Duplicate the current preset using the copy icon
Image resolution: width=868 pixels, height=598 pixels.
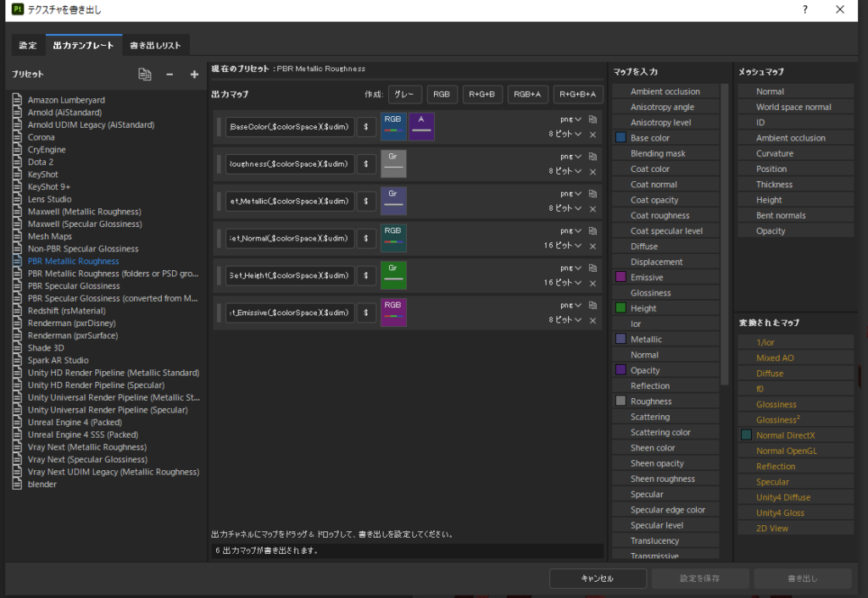pyautogui.click(x=144, y=75)
